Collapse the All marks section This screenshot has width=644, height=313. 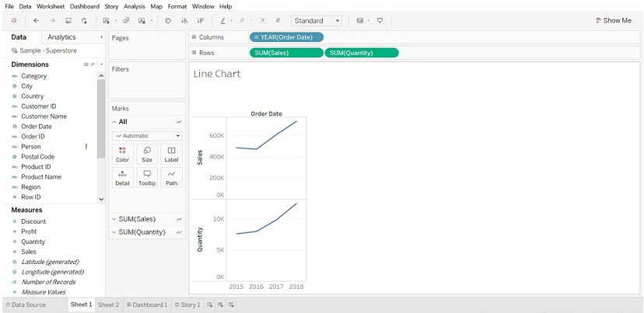(114, 122)
